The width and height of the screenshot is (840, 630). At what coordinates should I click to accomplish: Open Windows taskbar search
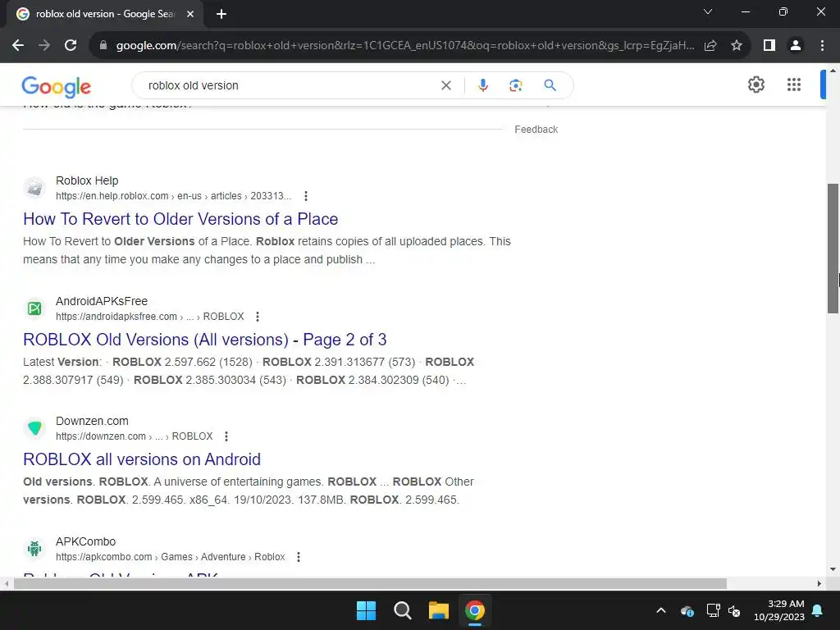pos(402,610)
